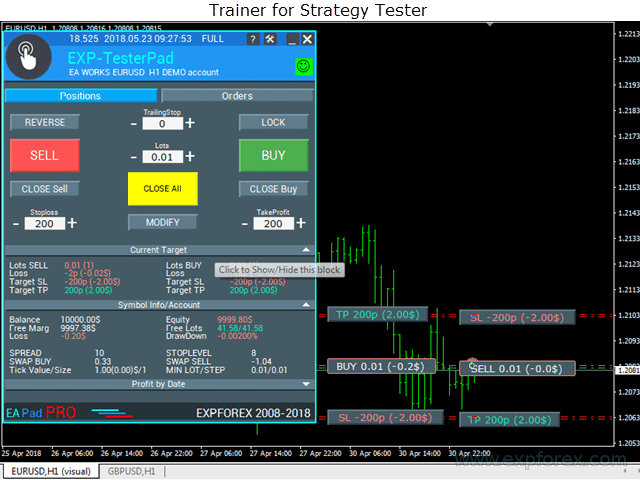Click the CLOSE Sell button
The height and width of the screenshot is (480, 640).
click(45, 189)
